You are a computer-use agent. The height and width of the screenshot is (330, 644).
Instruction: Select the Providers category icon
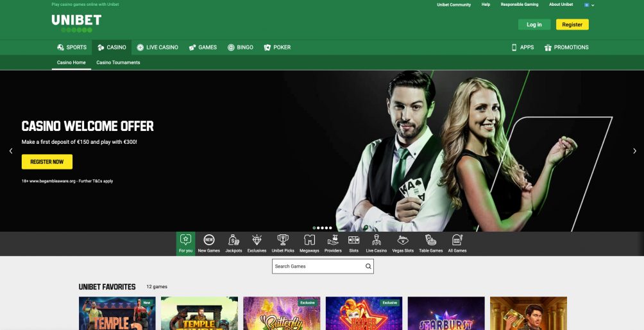tap(333, 244)
